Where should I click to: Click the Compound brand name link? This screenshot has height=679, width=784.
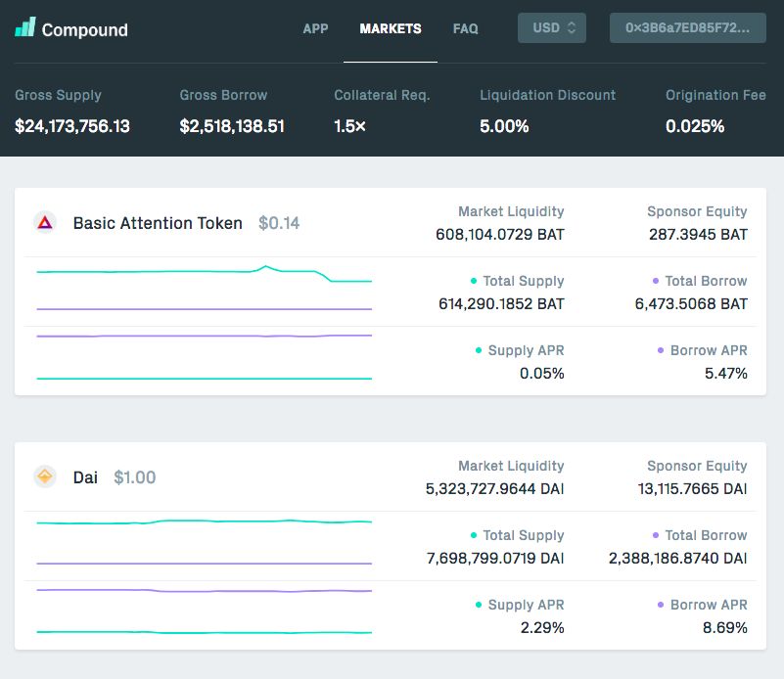84,30
